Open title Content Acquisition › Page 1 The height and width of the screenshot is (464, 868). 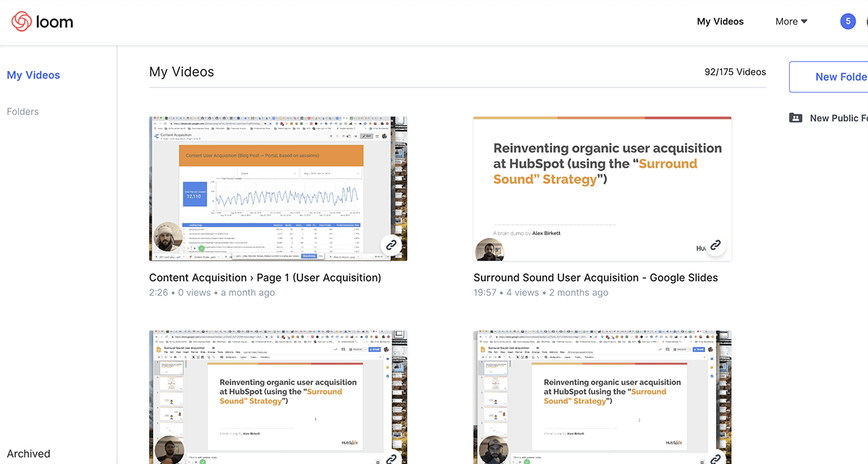[265, 278]
